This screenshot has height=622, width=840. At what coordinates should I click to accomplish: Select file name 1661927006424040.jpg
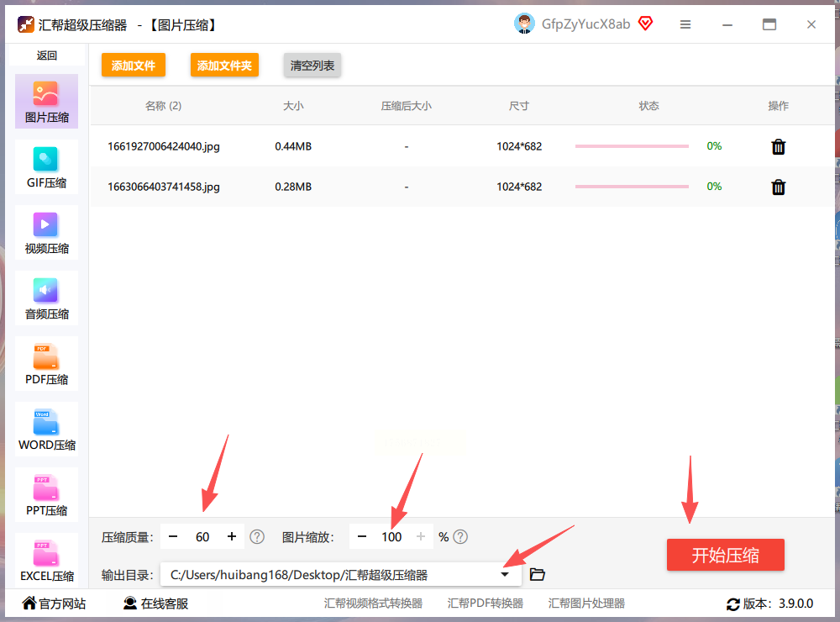coord(164,146)
